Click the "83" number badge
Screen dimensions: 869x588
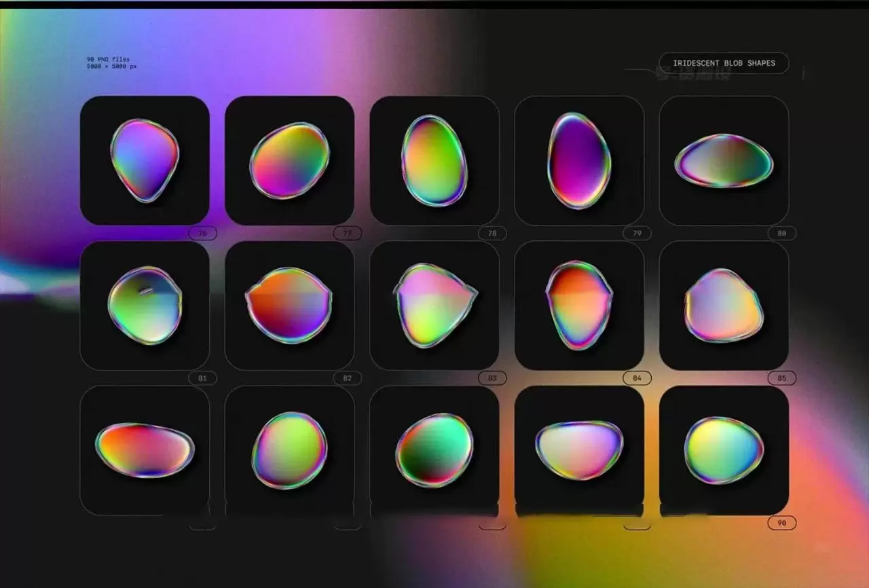[x=492, y=378]
